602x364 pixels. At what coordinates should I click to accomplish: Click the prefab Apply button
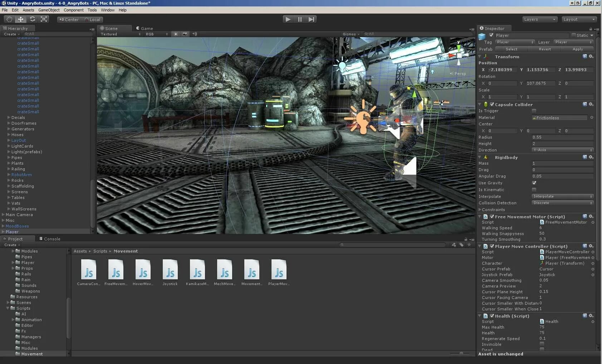click(577, 49)
